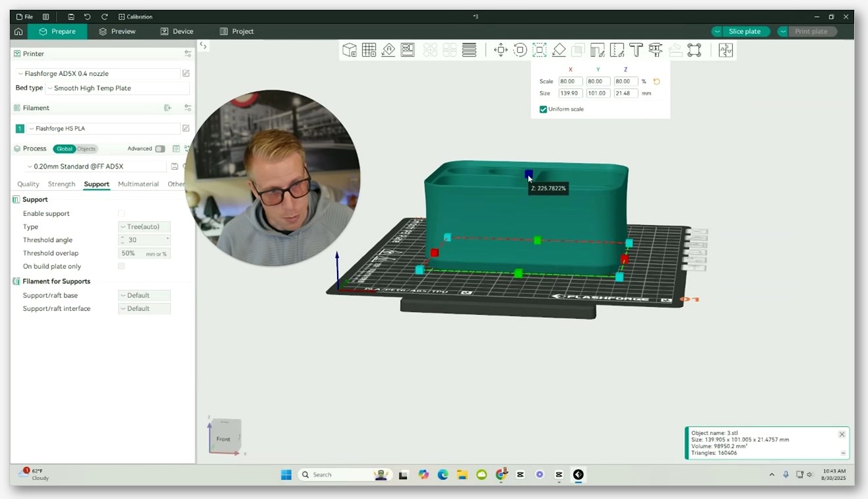This screenshot has width=868, height=499.
Task: Toggle the Advanced mode switch
Action: (160, 149)
